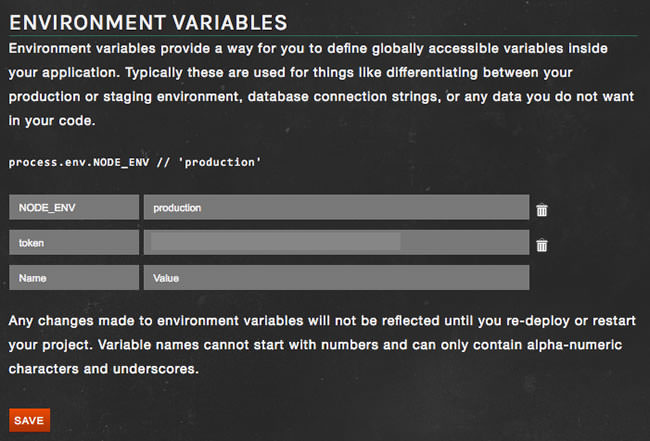The height and width of the screenshot is (441, 650).
Task: Click the Environment Variables heading
Action: tap(148, 21)
